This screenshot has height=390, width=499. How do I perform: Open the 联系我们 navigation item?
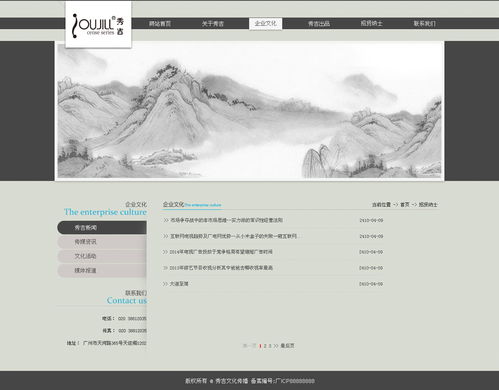click(425, 24)
